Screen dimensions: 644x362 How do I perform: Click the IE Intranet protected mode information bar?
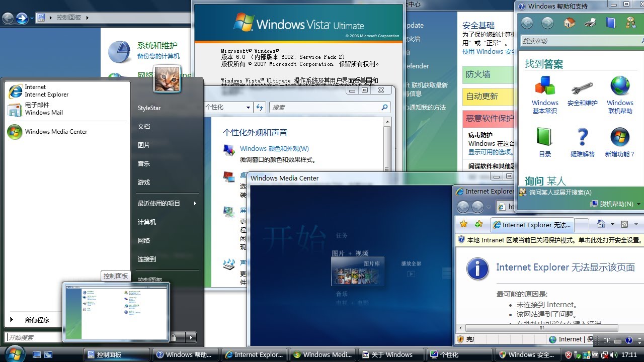(x=549, y=240)
